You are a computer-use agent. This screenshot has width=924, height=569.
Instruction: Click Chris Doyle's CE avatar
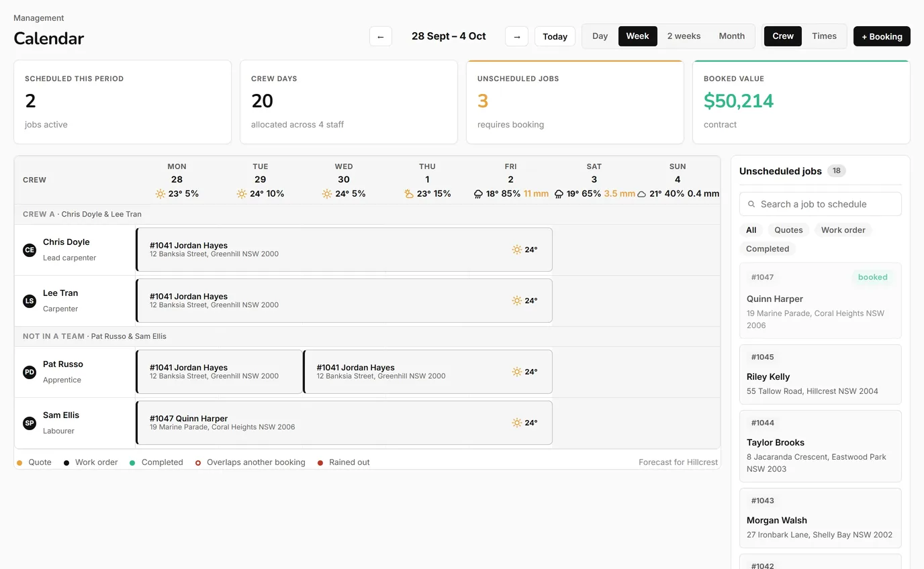[30, 250]
